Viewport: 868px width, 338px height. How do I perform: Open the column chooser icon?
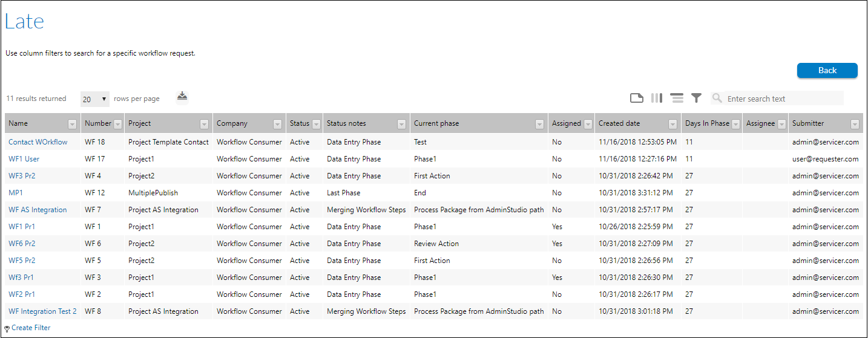pos(657,98)
